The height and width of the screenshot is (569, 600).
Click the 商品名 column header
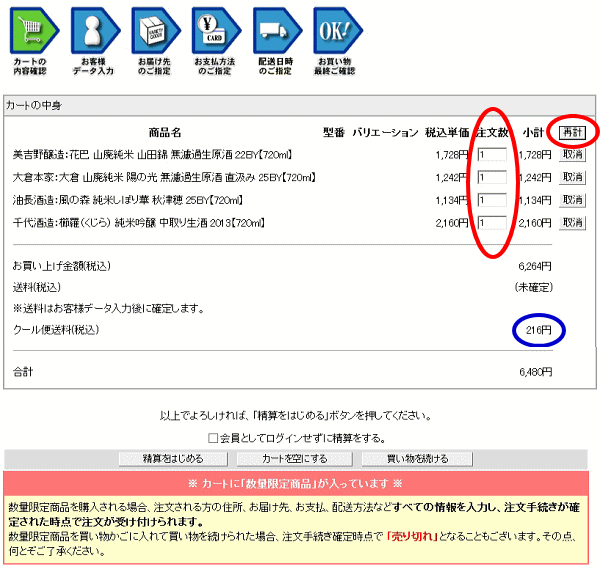tap(165, 132)
